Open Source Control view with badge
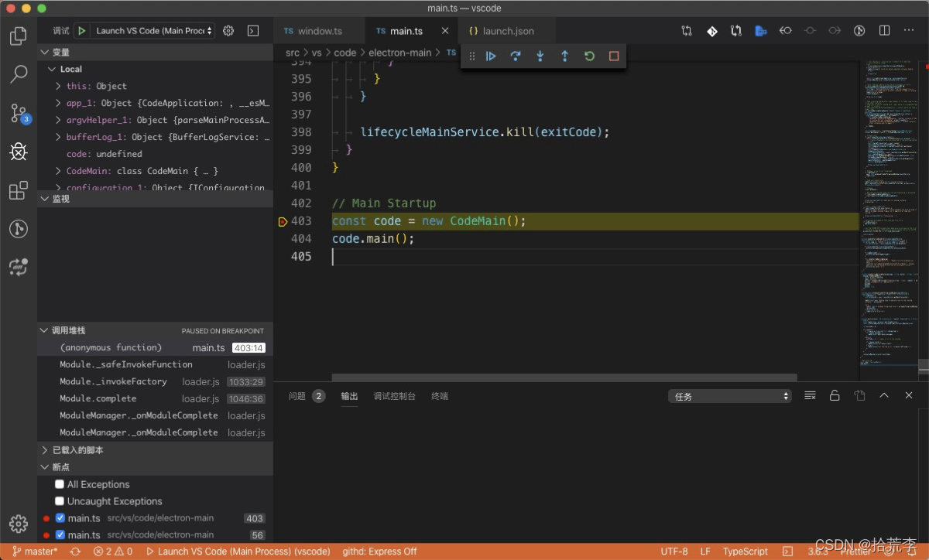 click(x=19, y=113)
